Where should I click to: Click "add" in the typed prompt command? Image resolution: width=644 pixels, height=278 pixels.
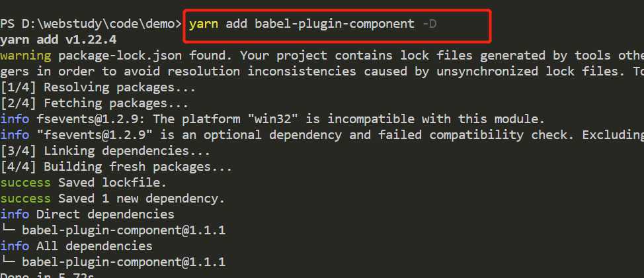point(236,24)
